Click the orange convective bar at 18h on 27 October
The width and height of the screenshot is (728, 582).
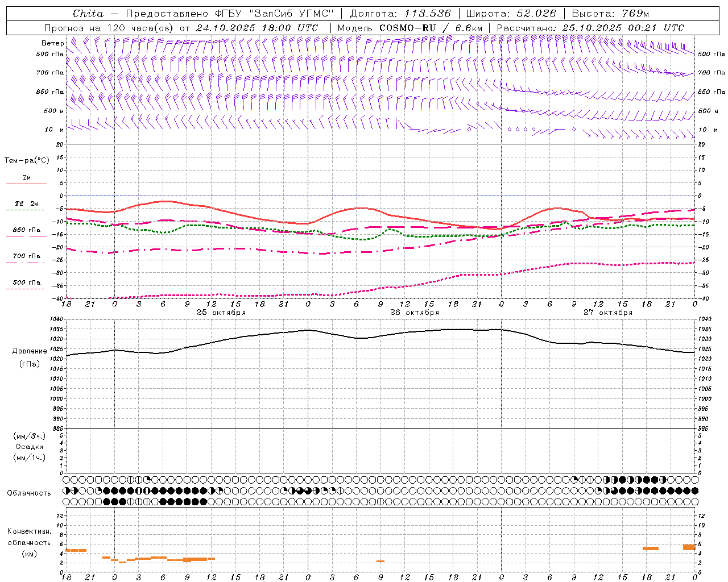click(x=651, y=548)
